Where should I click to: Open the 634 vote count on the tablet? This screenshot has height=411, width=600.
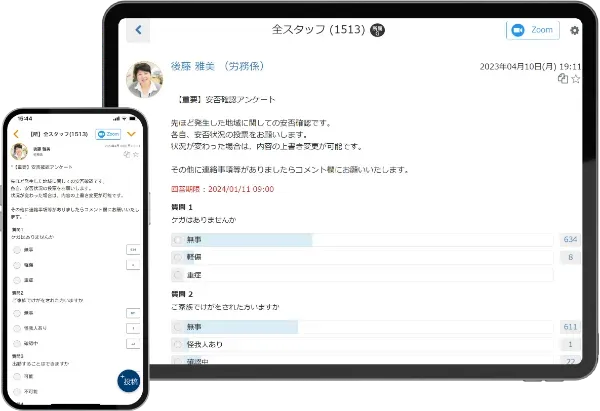pyautogui.click(x=570, y=240)
